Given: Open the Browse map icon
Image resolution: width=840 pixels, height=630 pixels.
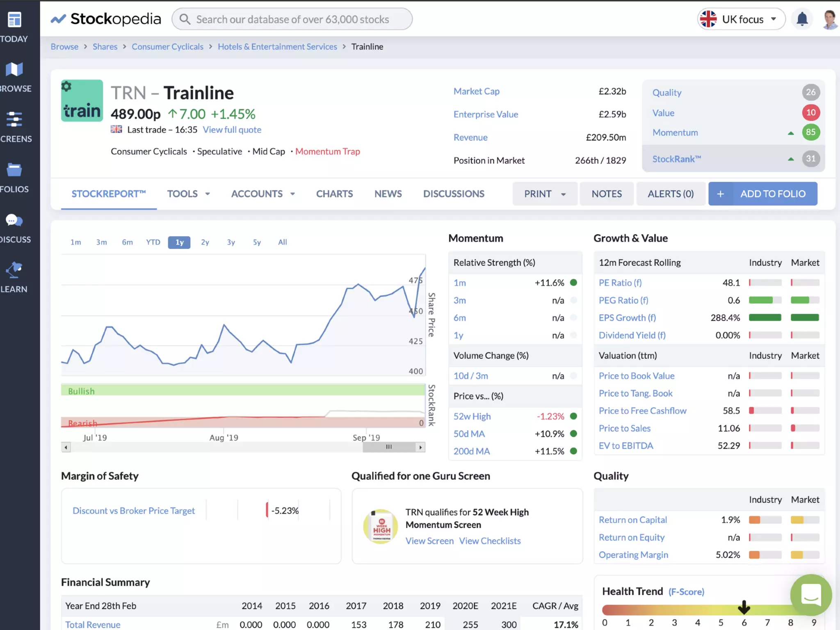Looking at the screenshot, I should 14,70.
